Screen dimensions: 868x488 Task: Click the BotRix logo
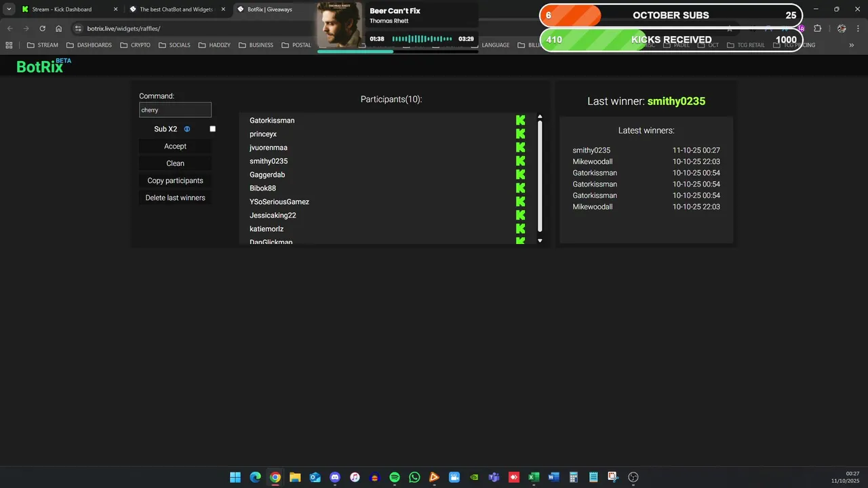[43, 66]
